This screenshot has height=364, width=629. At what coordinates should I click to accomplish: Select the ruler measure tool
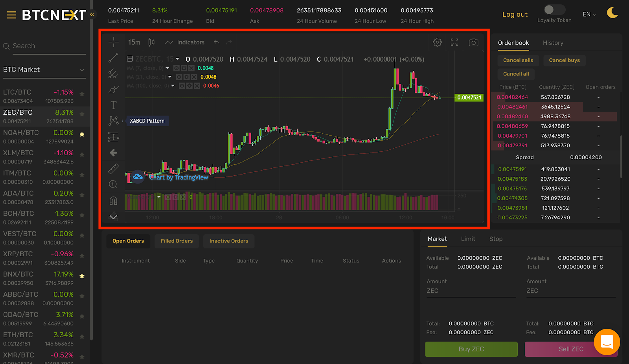114,169
